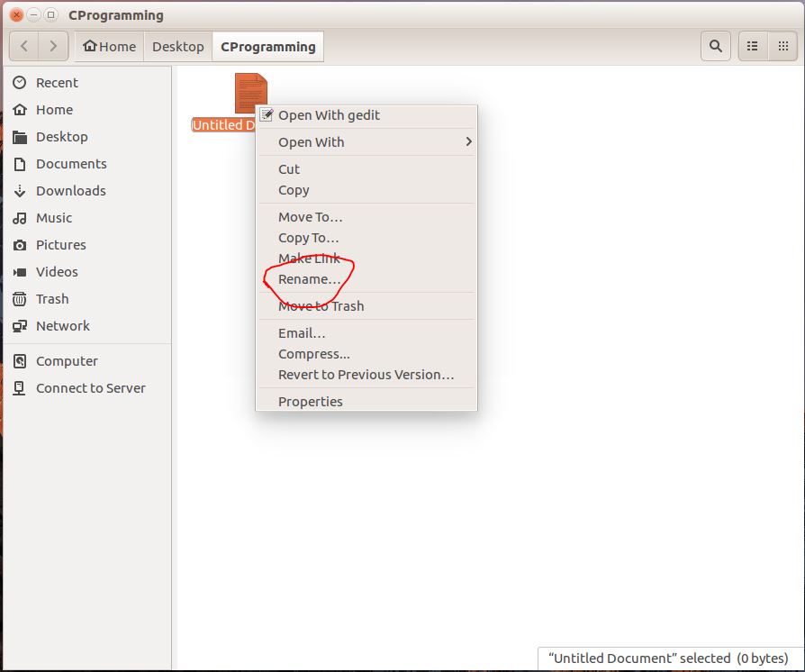
Task: Select Make Link menu entry
Action: [x=366, y=259]
